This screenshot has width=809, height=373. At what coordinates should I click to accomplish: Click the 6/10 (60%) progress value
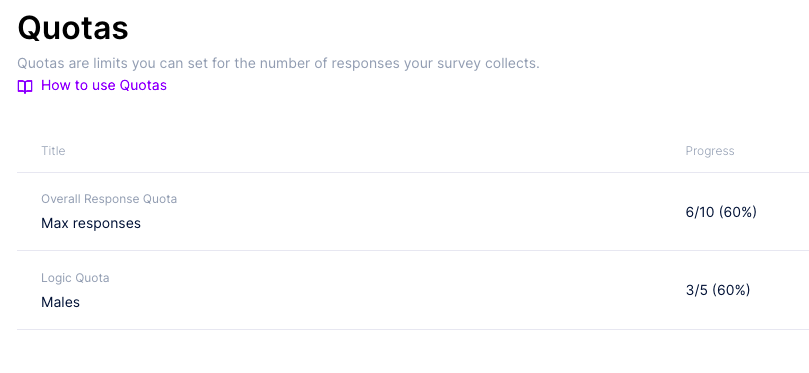tap(721, 212)
